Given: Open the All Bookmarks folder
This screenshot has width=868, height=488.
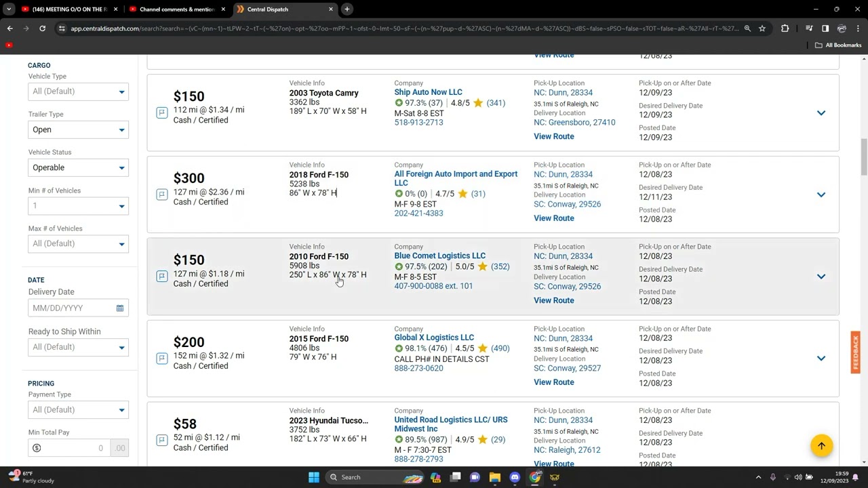Looking at the screenshot, I should click(x=838, y=45).
